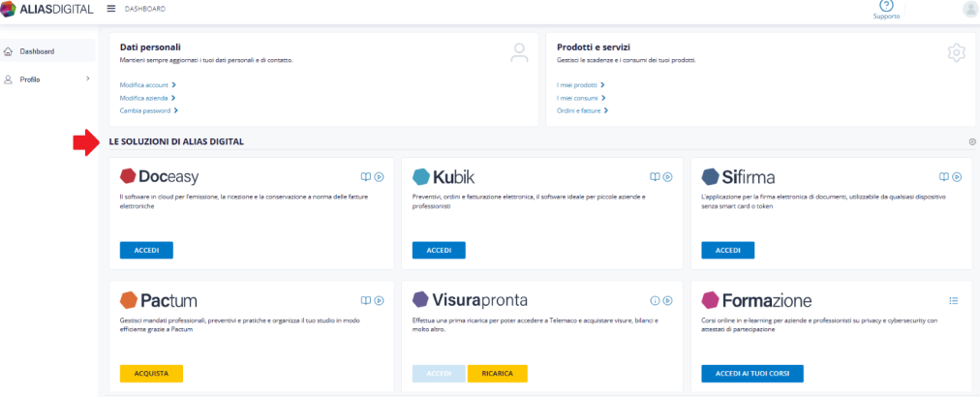Open the Pactum guide book icon
This screenshot has height=397, width=980.
click(x=366, y=301)
